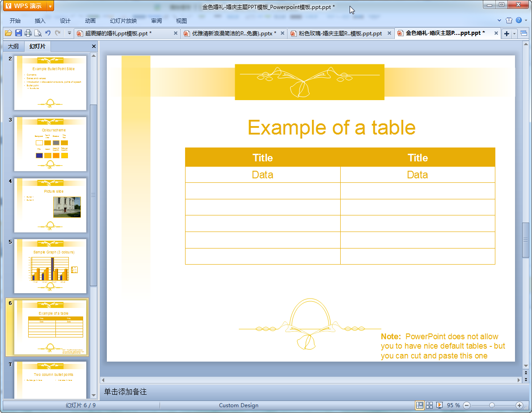Undo the last action
Viewport: 532px width, 413px height.
[48, 33]
